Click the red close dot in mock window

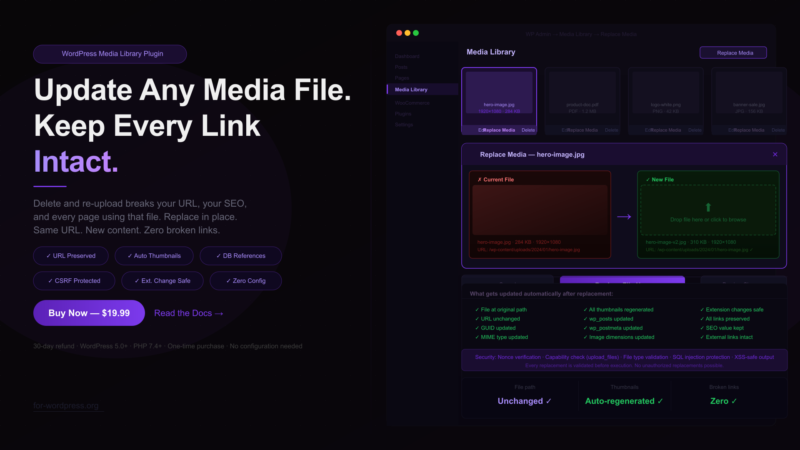399,33
